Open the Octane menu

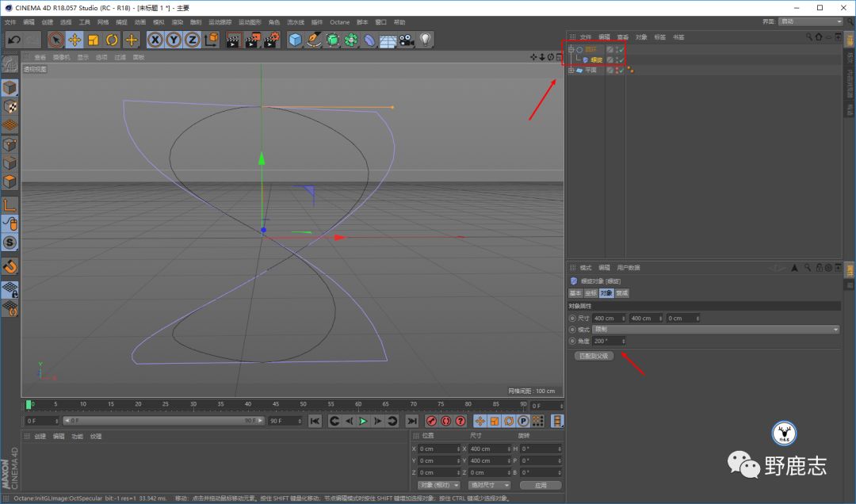tap(339, 22)
